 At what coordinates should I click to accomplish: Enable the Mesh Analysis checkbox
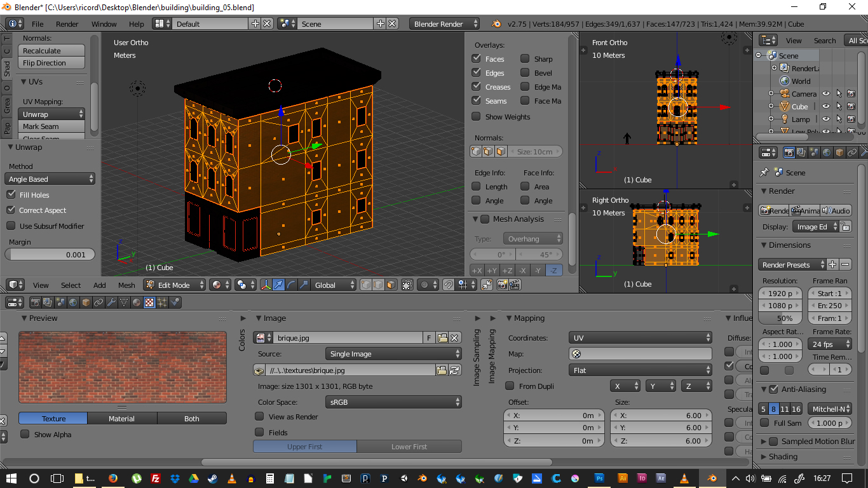pyautogui.click(x=486, y=219)
